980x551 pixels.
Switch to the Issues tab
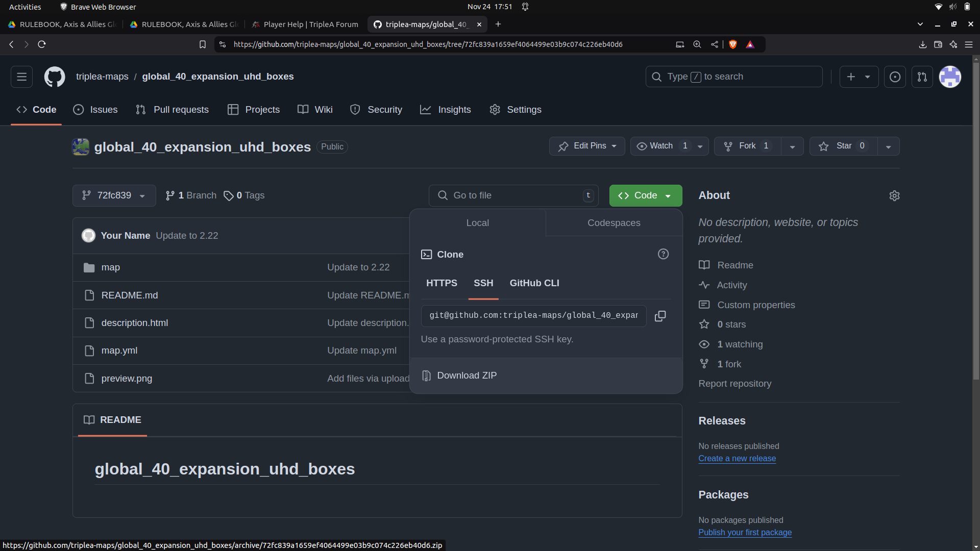[x=95, y=110]
